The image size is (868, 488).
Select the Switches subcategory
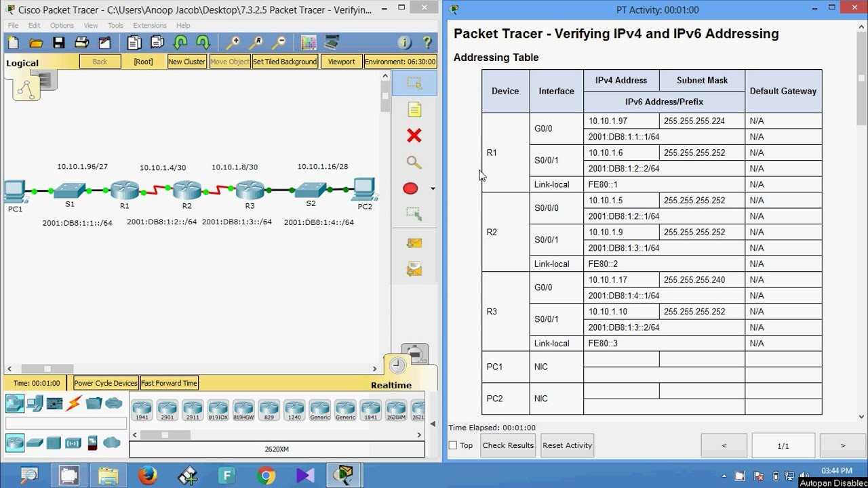click(x=35, y=443)
